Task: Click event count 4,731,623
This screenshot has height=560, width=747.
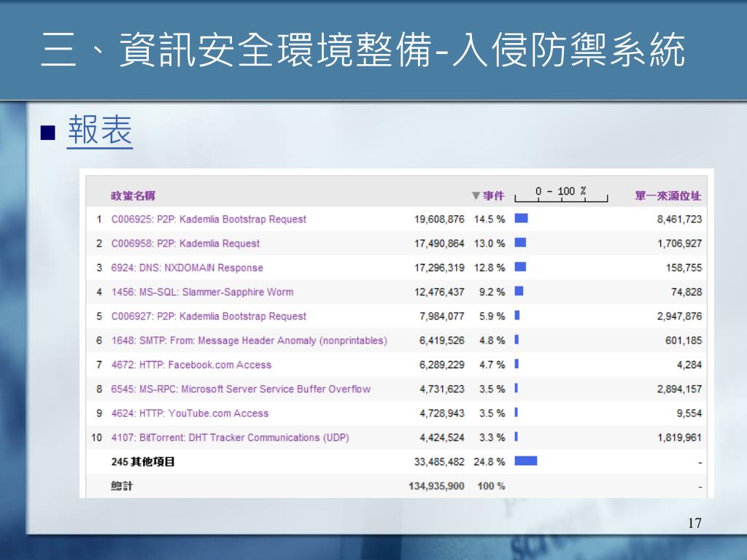Action: (x=441, y=389)
